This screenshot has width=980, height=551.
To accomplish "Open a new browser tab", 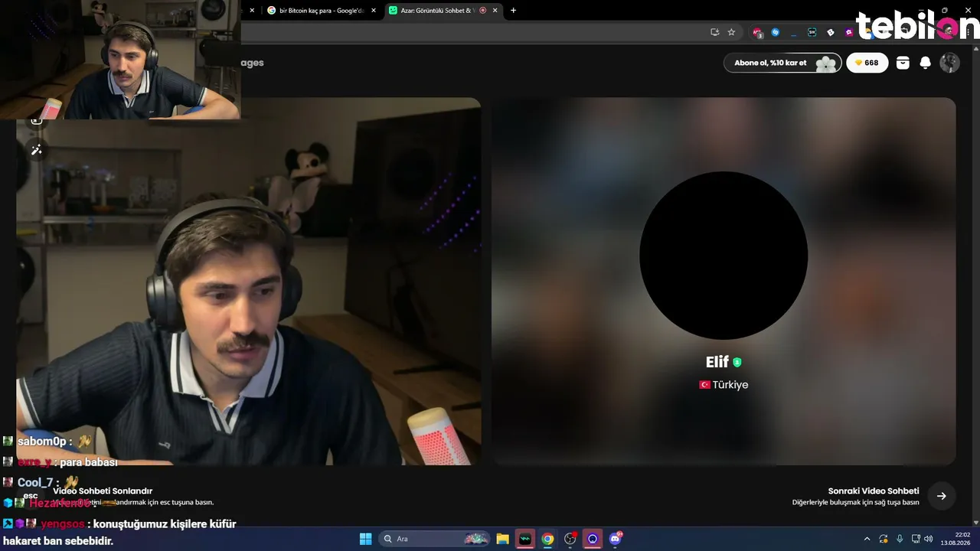I will click(x=513, y=11).
